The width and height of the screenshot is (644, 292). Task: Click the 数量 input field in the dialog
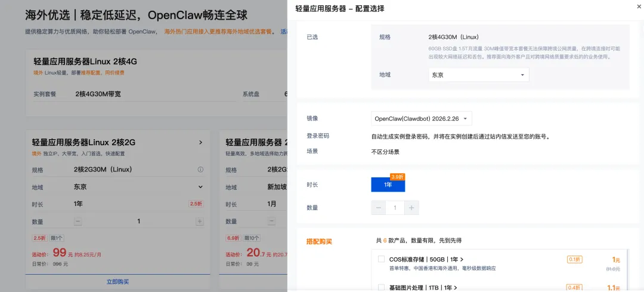tap(395, 208)
